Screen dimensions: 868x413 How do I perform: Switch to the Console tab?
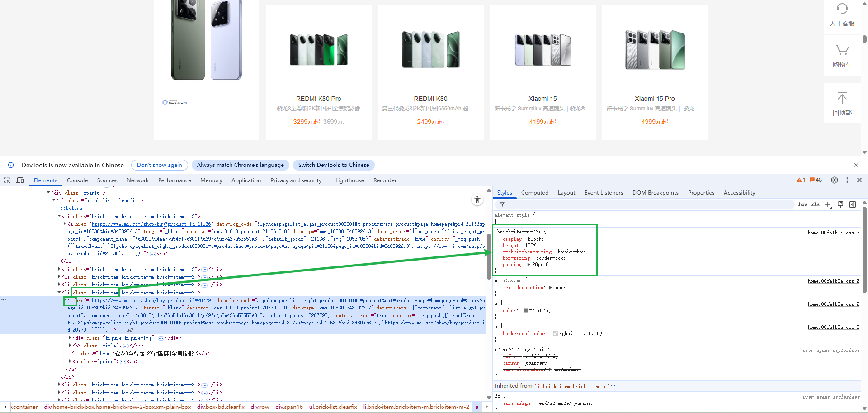[77, 180]
